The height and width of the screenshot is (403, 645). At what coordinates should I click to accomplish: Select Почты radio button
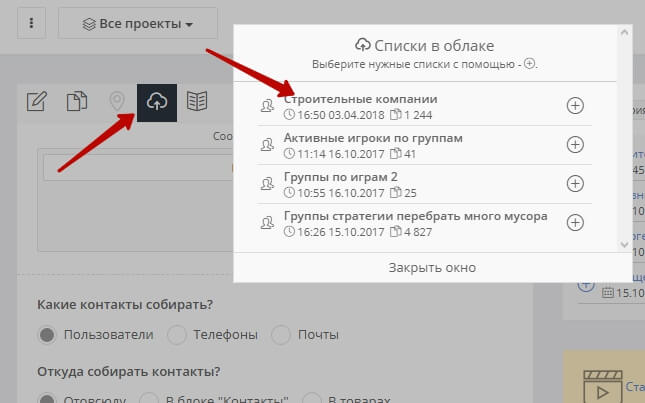point(281,335)
